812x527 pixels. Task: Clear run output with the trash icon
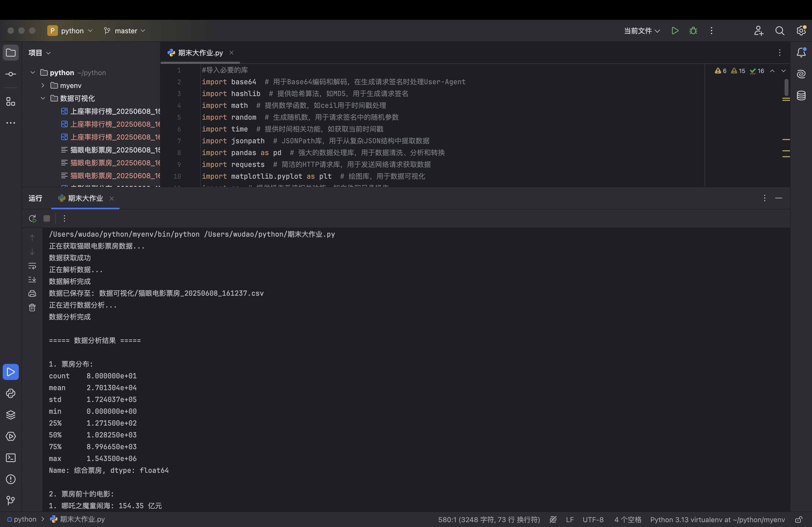pos(32,308)
